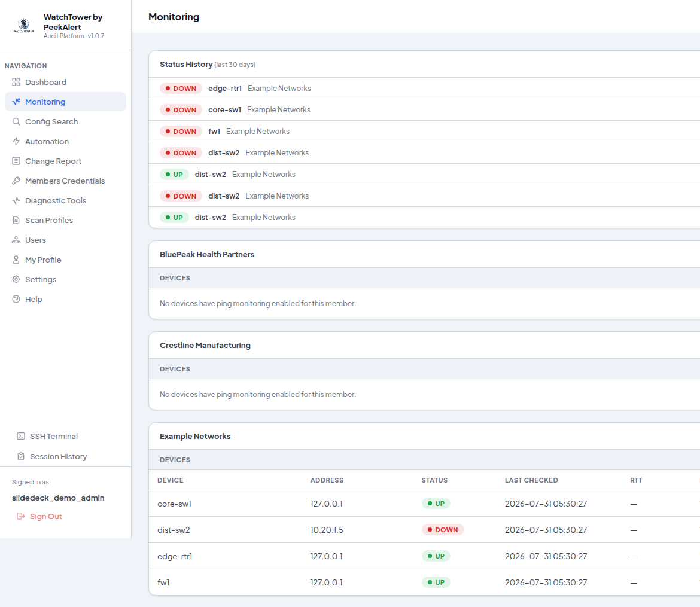
Task: Click fw1 in the devices table
Action: click(163, 582)
